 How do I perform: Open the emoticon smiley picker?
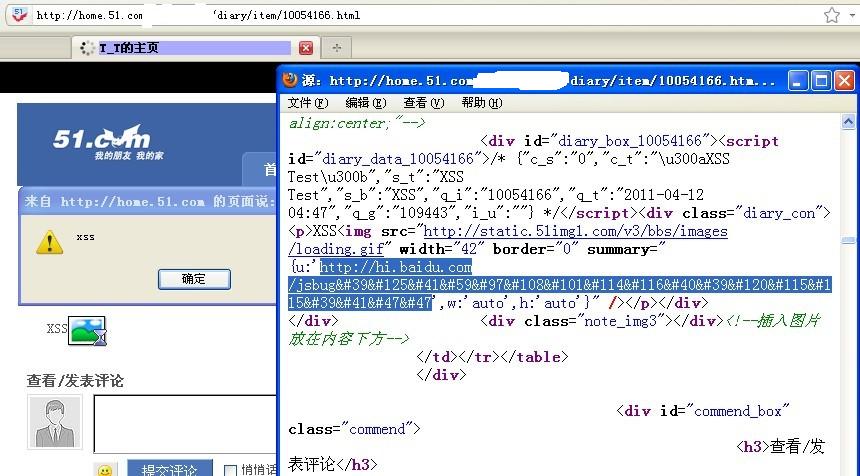click(105, 470)
